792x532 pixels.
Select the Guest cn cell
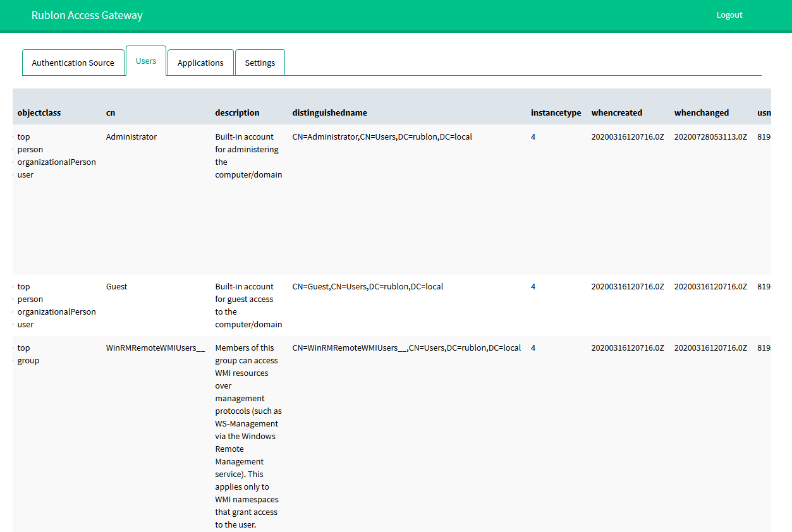click(x=117, y=287)
